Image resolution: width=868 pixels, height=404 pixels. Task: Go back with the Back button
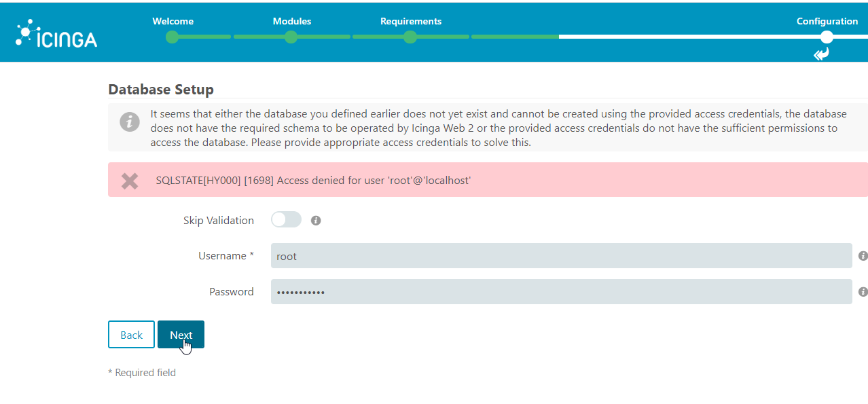[x=131, y=335]
